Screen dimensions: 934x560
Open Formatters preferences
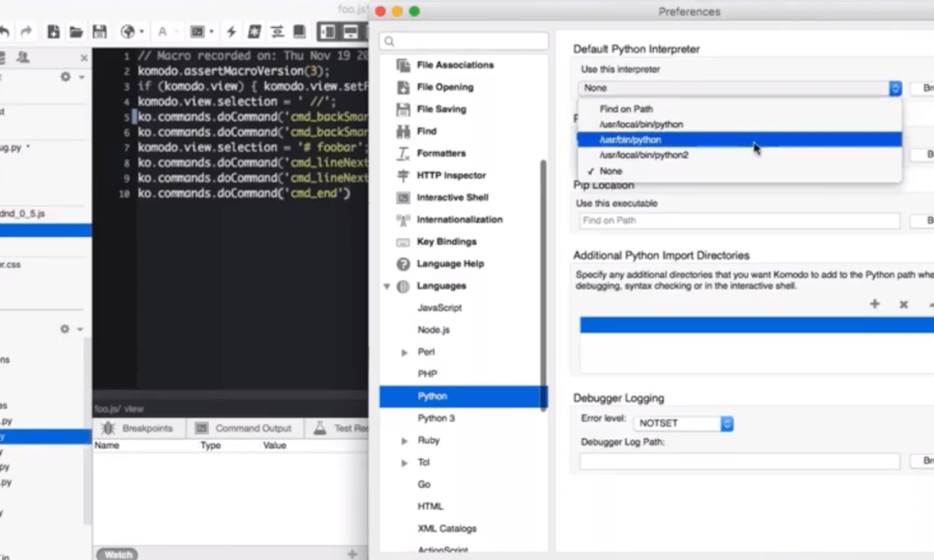441,153
